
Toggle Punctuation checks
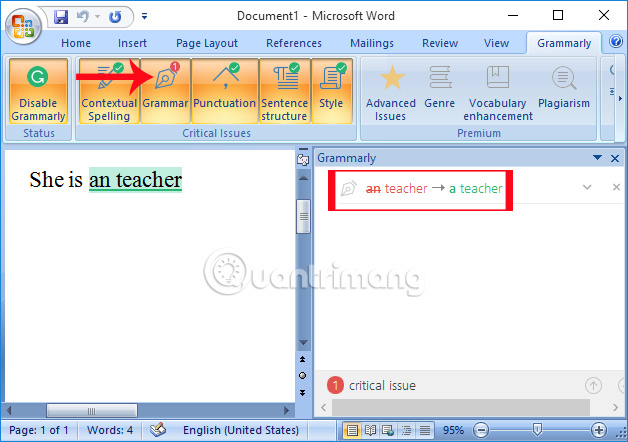[224, 91]
